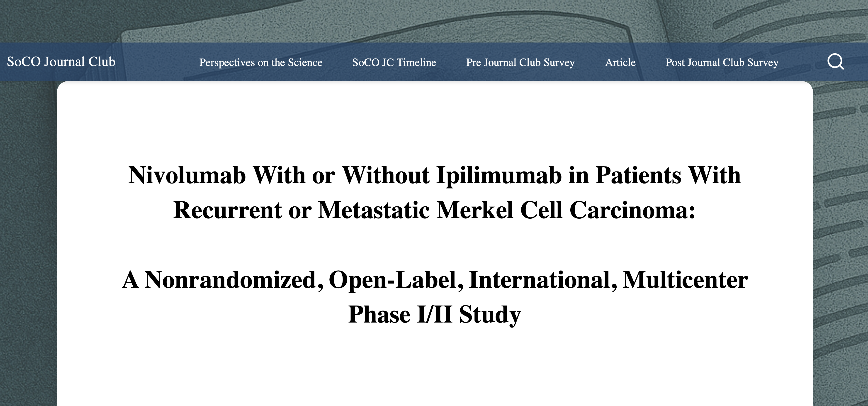Screen dimensions: 868x406
Task: Click the word International in the subtitle
Action: tap(543, 280)
